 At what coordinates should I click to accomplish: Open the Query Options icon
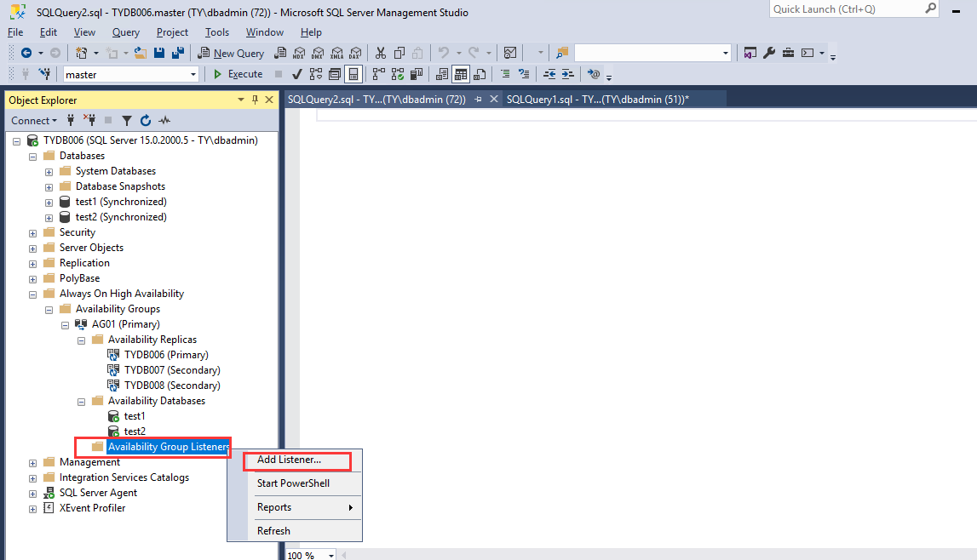335,75
